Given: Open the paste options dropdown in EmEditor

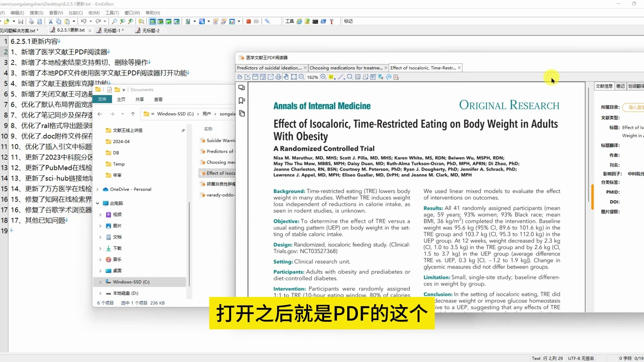Looking at the screenshot, I should coord(74,21).
